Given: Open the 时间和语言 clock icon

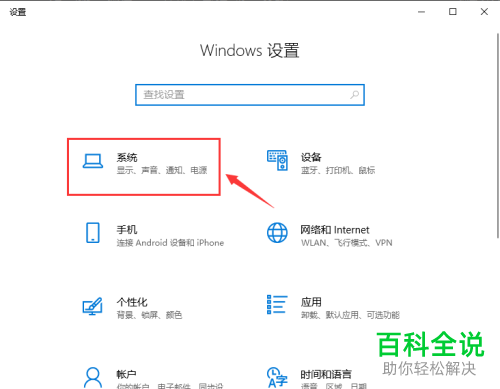Looking at the screenshot, I should pyautogui.click(x=277, y=378).
